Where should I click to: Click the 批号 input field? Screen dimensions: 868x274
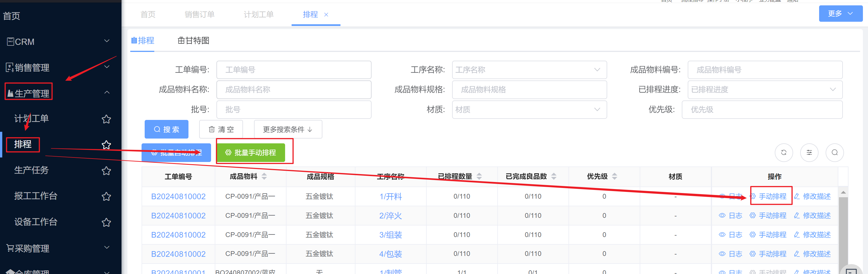click(294, 109)
